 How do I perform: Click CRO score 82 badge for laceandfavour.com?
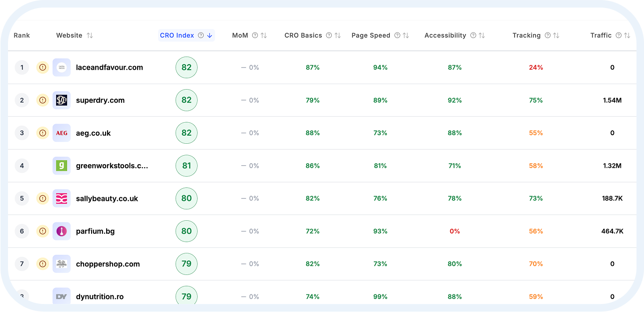pyautogui.click(x=187, y=67)
